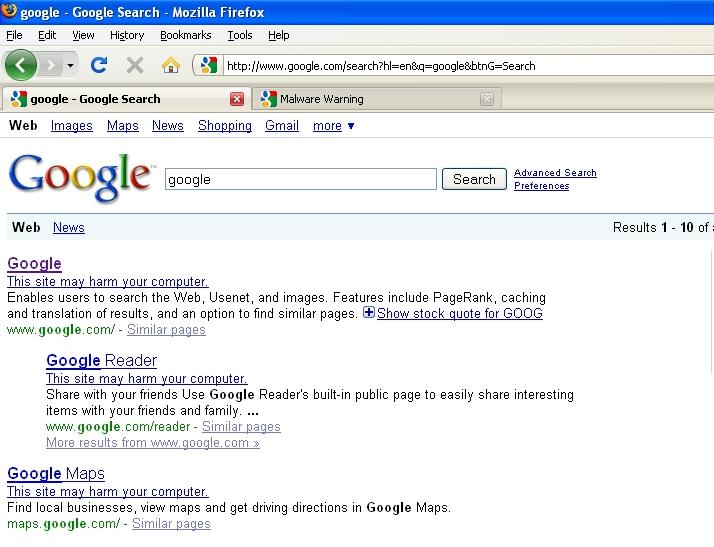Open the Images link in top navigation
Image resolution: width=714 pixels, height=547 pixels.
coord(71,126)
